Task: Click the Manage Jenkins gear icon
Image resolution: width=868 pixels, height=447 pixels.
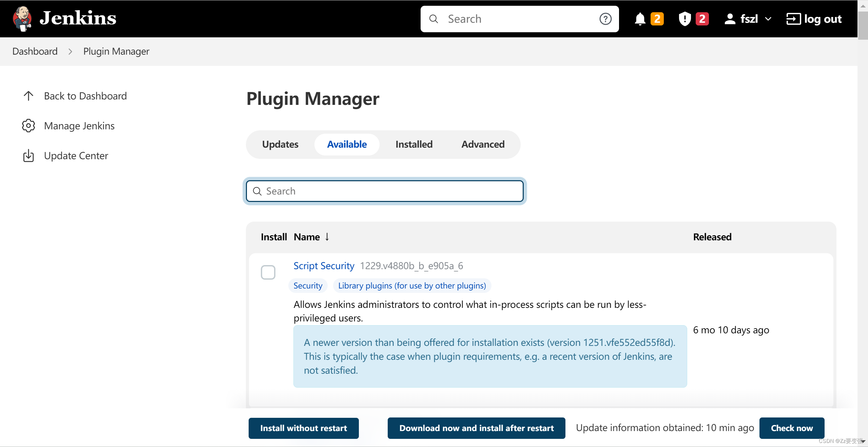Action: pyautogui.click(x=28, y=126)
